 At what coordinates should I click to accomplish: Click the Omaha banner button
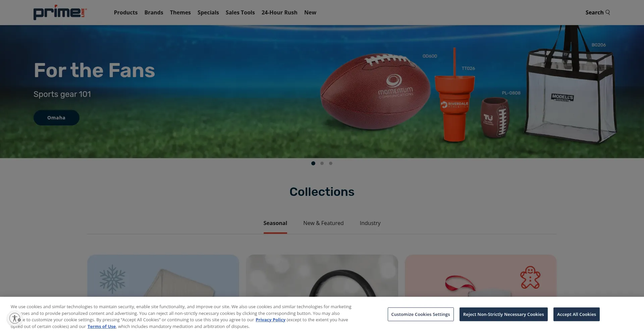(56, 118)
